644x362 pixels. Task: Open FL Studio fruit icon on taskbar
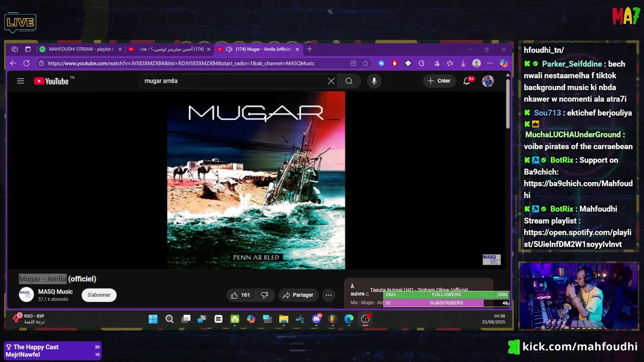(333, 319)
